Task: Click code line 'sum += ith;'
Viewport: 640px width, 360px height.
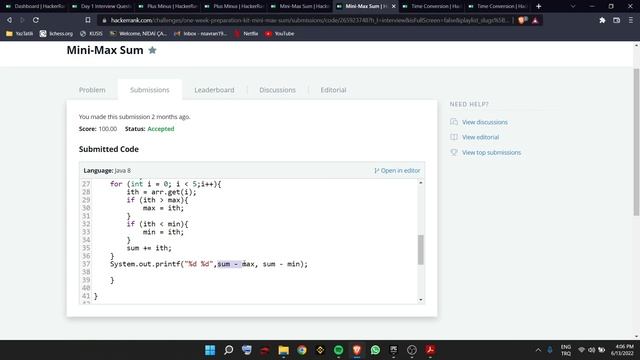Action: coord(149,248)
